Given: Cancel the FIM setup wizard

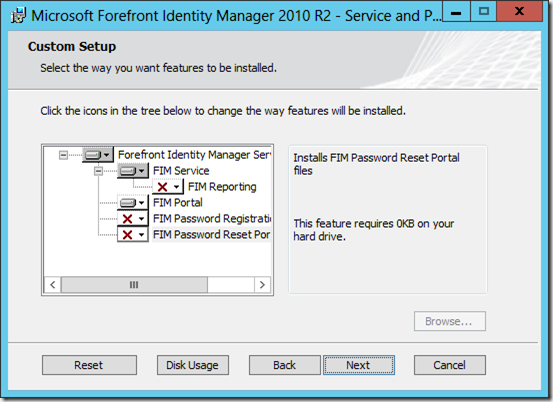Looking at the screenshot, I should tap(450, 365).
